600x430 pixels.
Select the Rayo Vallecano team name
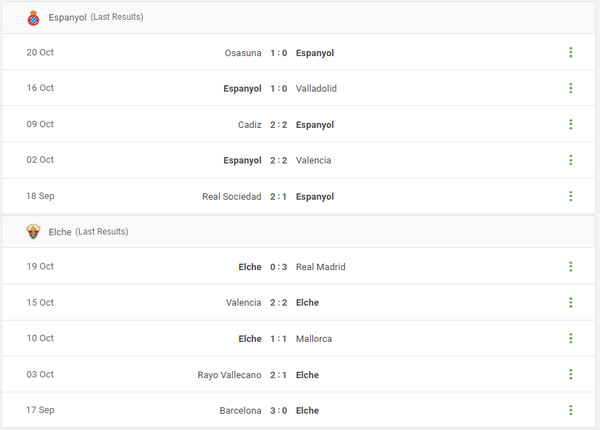pos(229,374)
